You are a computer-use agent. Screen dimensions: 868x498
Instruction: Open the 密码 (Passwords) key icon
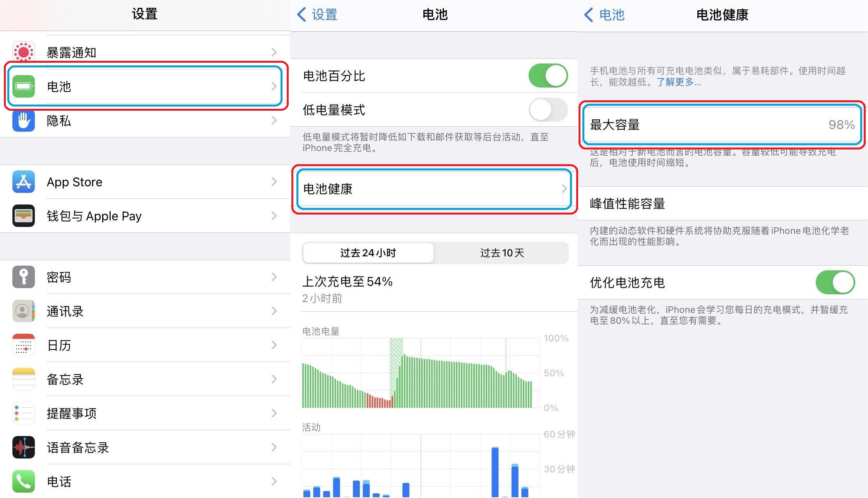[x=24, y=277]
